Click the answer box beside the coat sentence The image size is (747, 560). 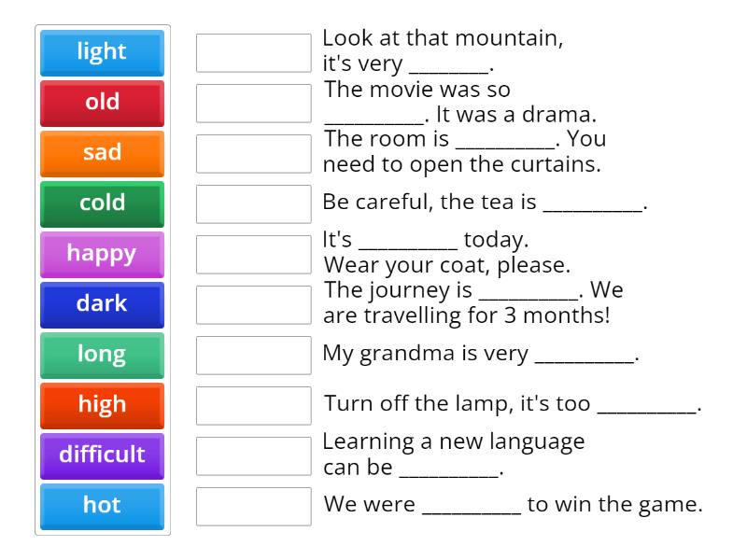pyautogui.click(x=253, y=253)
